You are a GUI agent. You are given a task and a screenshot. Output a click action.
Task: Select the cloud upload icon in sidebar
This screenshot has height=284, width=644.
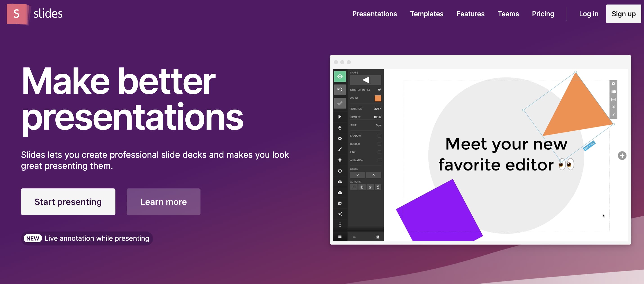[340, 182]
